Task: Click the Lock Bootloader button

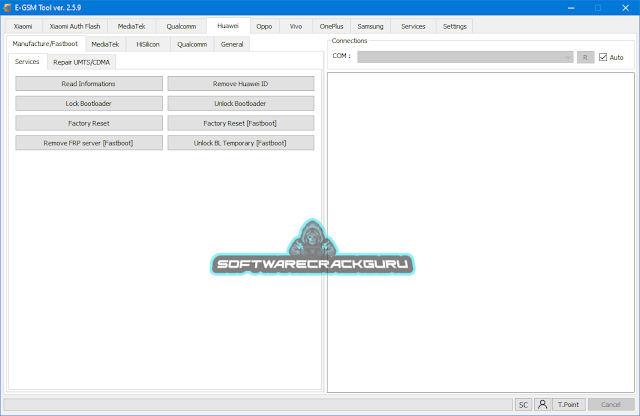Action: (x=89, y=104)
